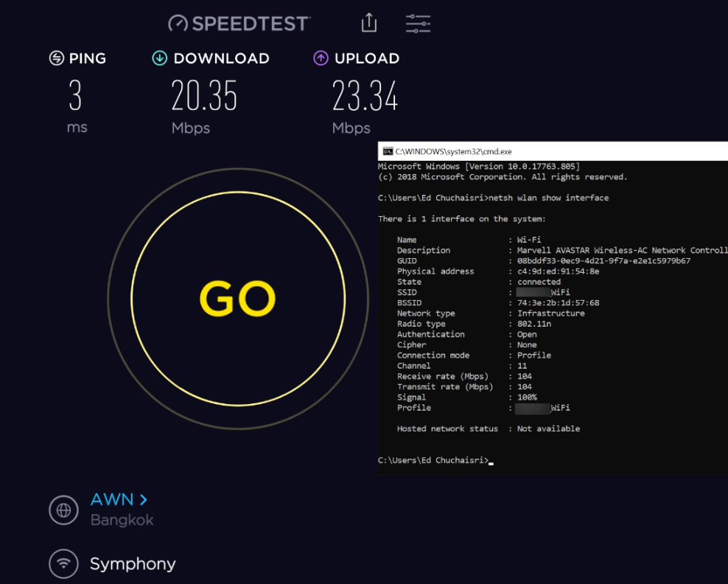Click the Network type Infrastructure value
This screenshot has height=584, width=728.
[x=551, y=313]
